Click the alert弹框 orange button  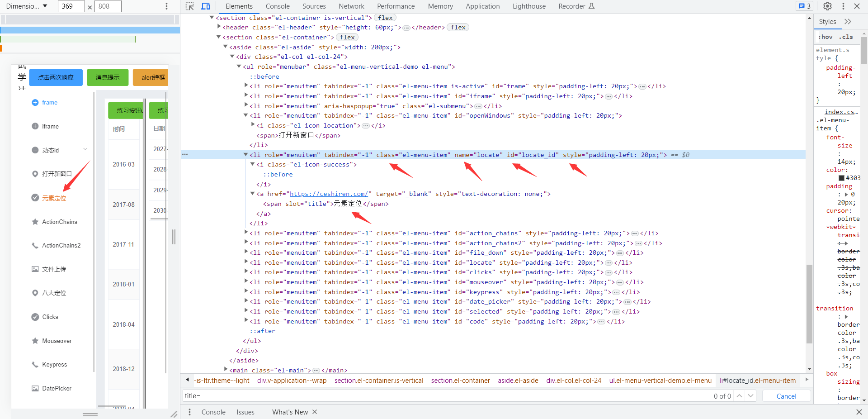tap(151, 77)
